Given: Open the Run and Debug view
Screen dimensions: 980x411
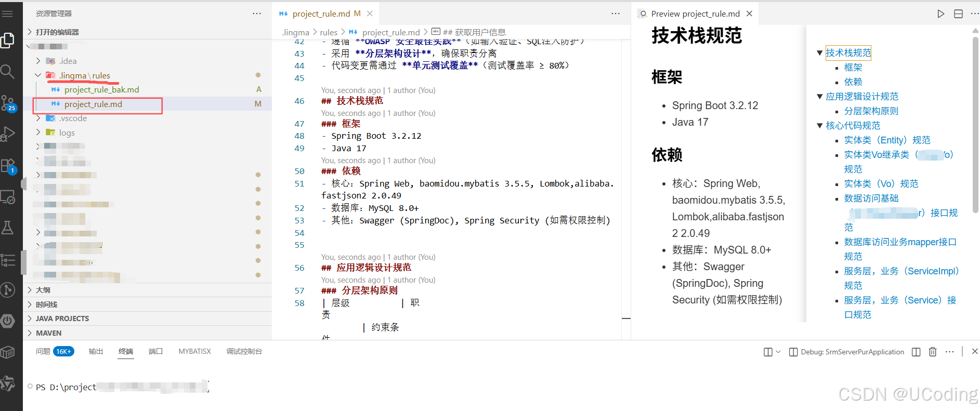Looking at the screenshot, I should pos(7,134).
